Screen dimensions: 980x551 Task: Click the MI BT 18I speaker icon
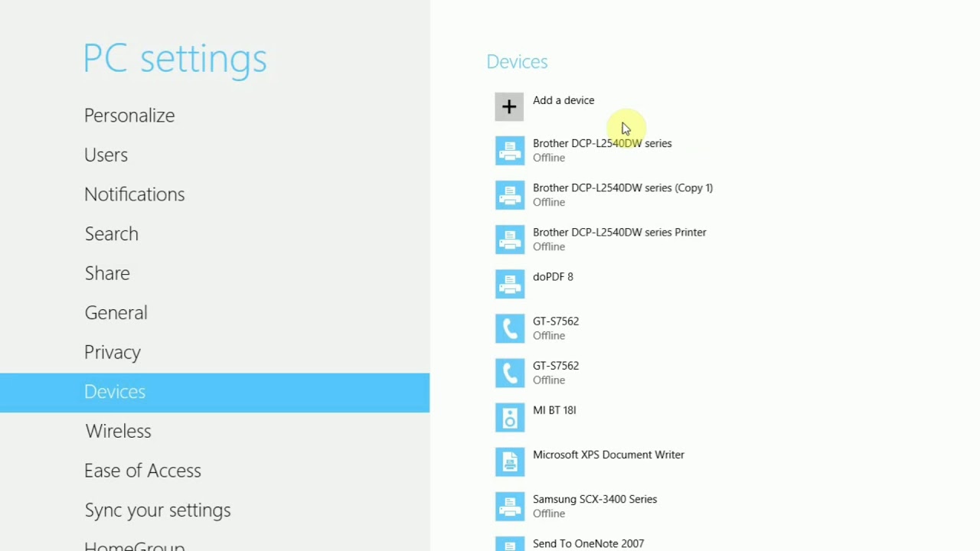510,417
